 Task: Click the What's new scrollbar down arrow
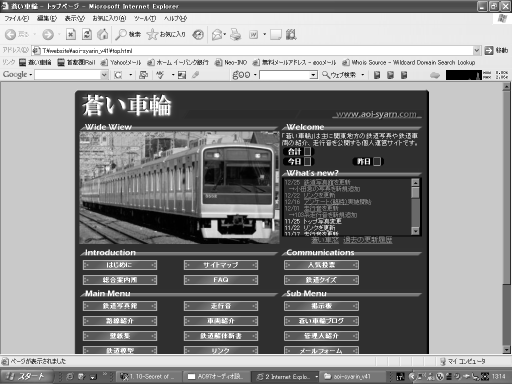pyautogui.click(x=415, y=231)
